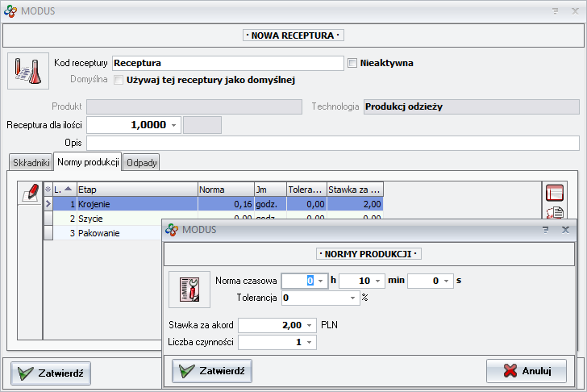The height and width of the screenshot is (392, 587).
Task: Expand the Stawka za akord dropdown
Action: point(310,325)
